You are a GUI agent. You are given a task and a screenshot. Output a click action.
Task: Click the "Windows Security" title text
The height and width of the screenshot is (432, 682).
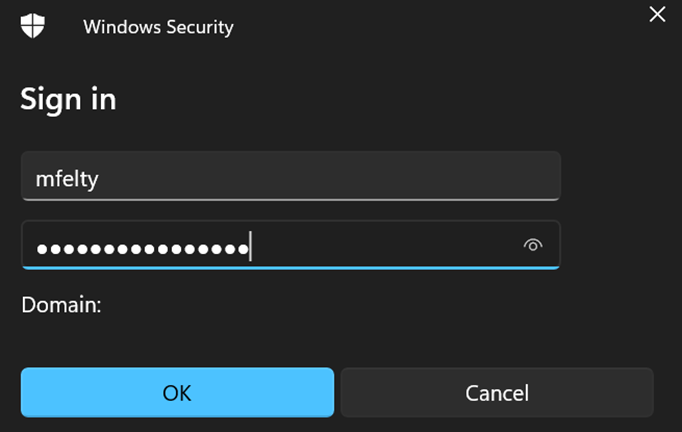point(158,27)
